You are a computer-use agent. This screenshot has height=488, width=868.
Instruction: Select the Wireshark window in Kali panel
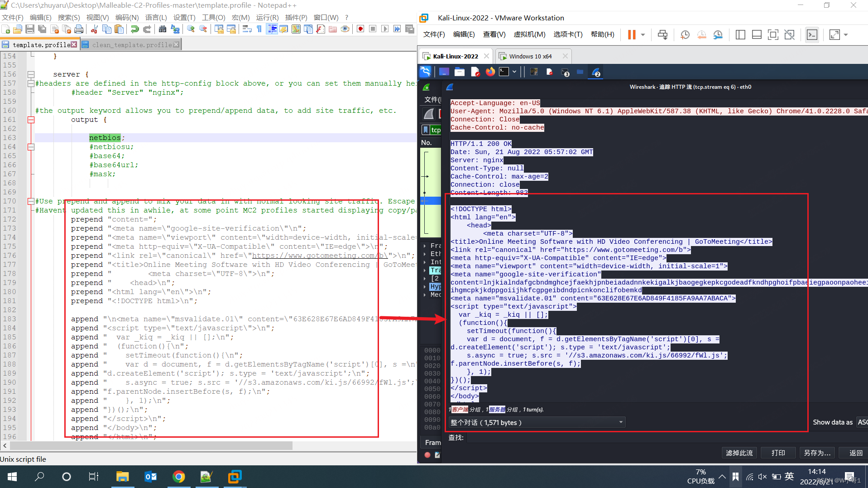click(596, 72)
